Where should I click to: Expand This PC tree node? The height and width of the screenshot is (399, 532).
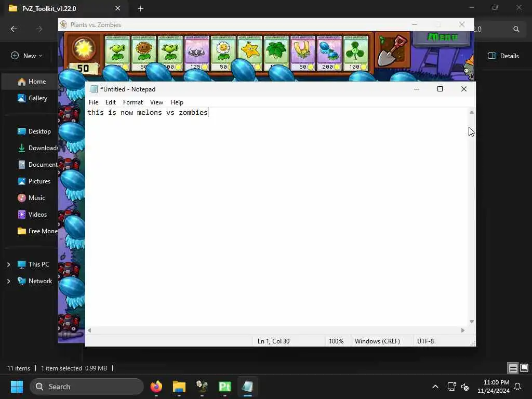pyautogui.click(x=8, y=264)
